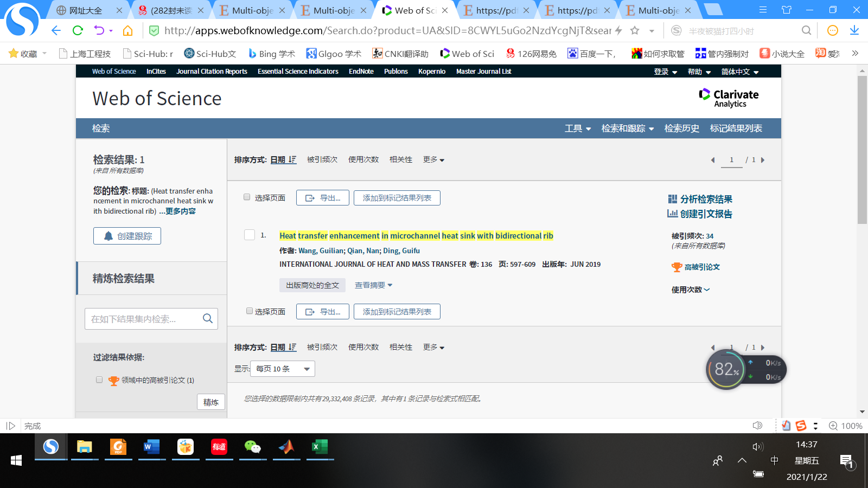This screenshot has width=868, height=488.
Task: Enable 领域中的高被引论文 filter checkbox
Action: point(99,380)
